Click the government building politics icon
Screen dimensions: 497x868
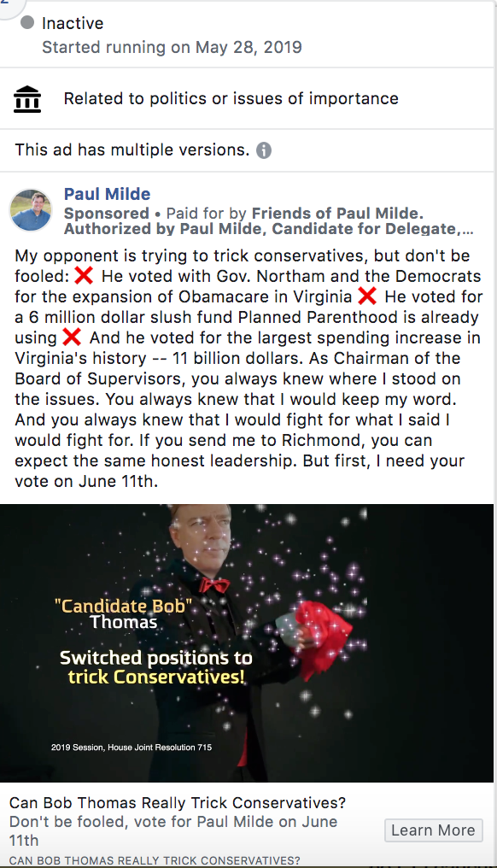(x=27, y=99)
